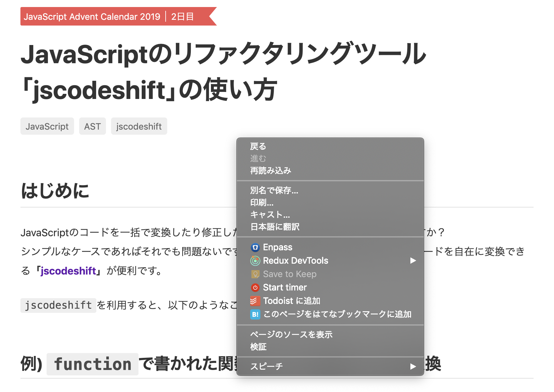
Task: Click the AST tag button
Action: pyautogui.click(x=93, y=126)
